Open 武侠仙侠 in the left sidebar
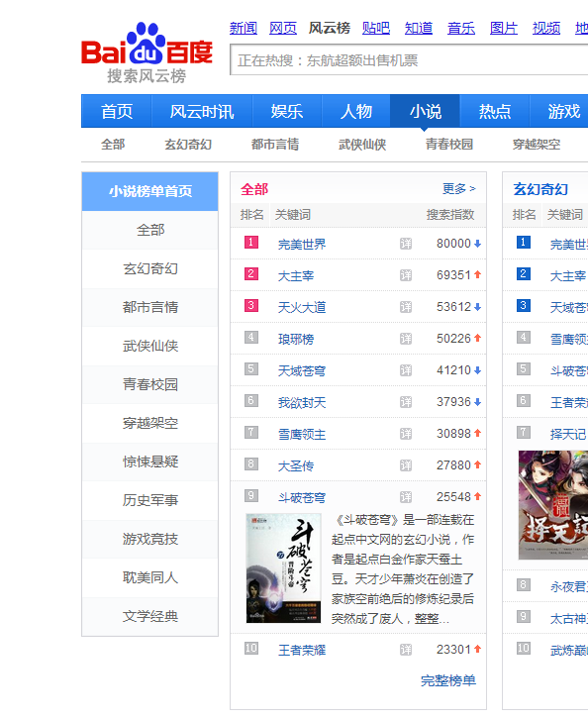This screenshot has width=588, height=720. (x=150, y=346)
